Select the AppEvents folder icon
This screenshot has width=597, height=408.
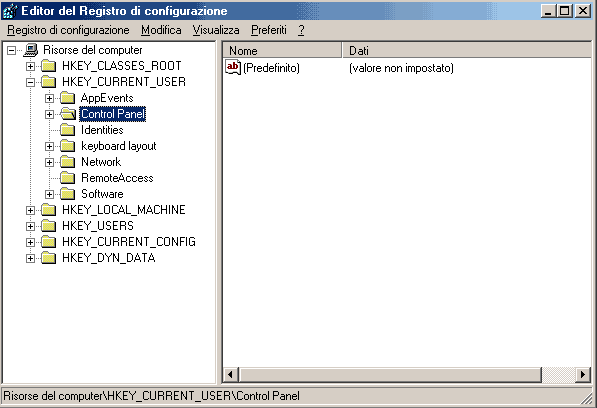68,98
